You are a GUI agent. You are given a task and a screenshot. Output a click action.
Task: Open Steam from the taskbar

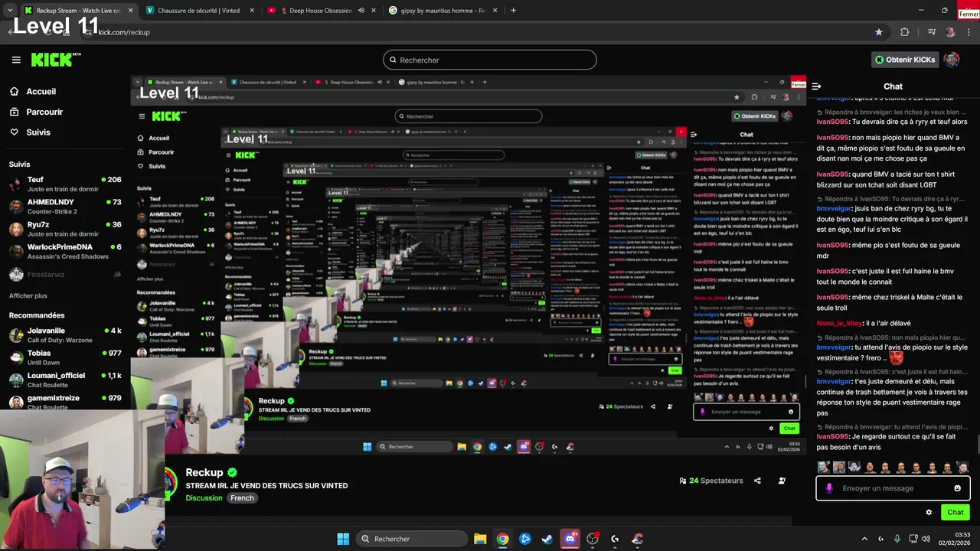pyautogui.click(x=547, y=539)
